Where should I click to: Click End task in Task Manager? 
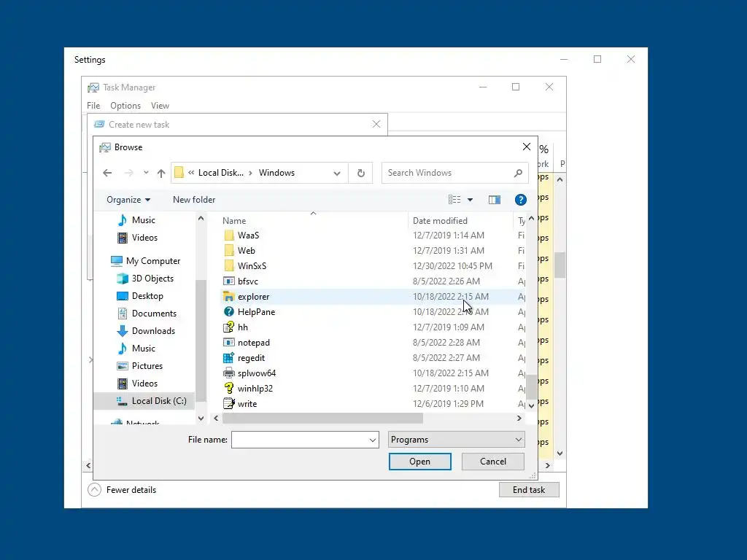[529, 489]
